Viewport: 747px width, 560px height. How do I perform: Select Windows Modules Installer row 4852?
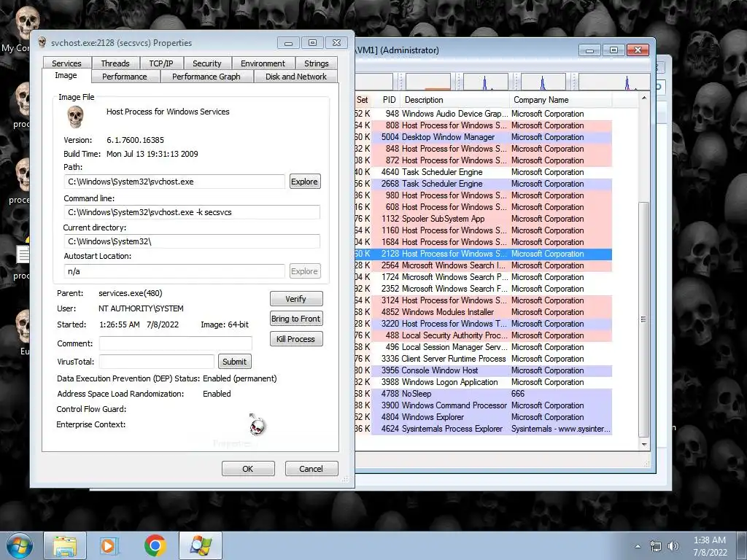[x=484, y=312]
